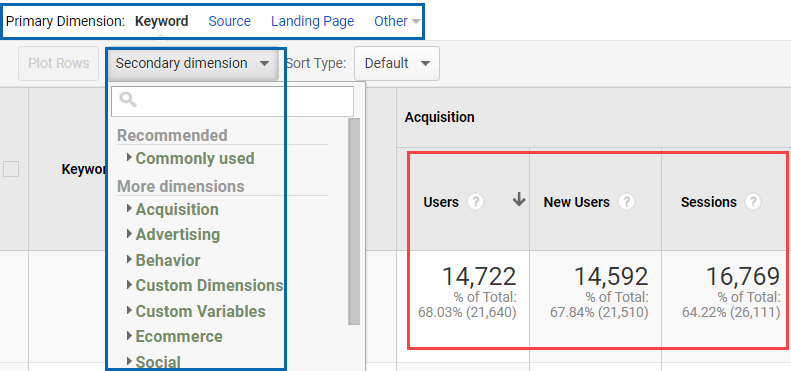This screenshot has height=371, width=791.
Task: Sort table by Users column
Action: coord(441,202)
